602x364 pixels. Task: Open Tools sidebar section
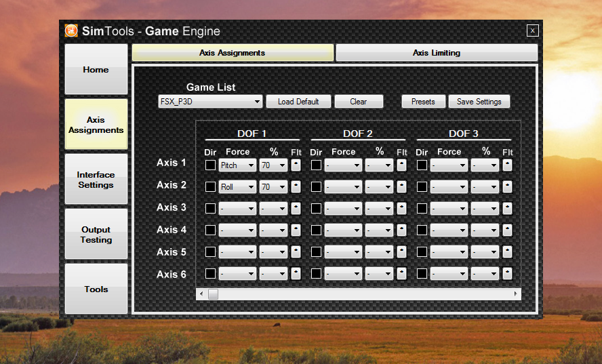[96, 289]
